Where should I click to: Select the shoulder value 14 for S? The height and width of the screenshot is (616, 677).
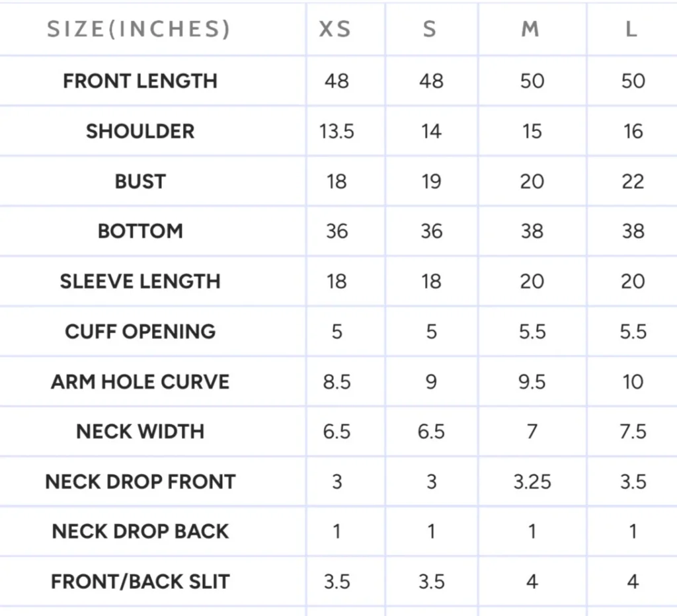tap(431, 132)
